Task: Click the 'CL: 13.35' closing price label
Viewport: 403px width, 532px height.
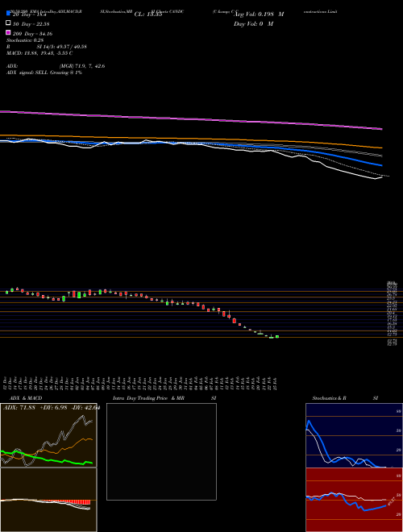Action: 148,15
